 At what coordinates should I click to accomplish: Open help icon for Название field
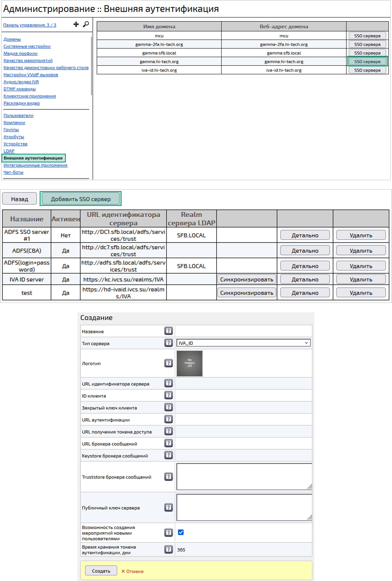point(168,331)
